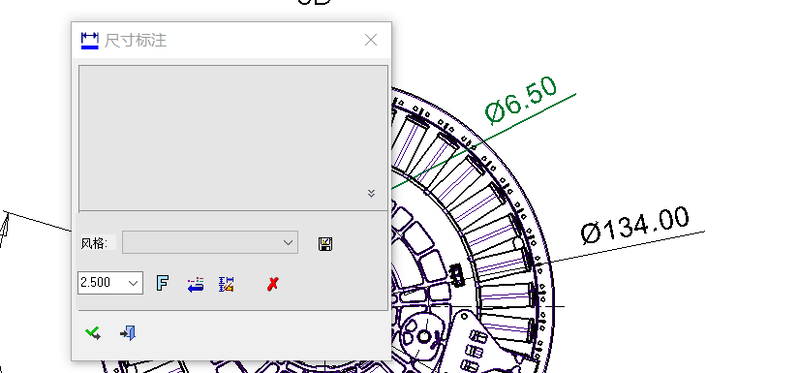This screenshot has height=373, width=799.
Task: Open the 风格 style dropdown arrow
Action: click(x=288, y=243)
